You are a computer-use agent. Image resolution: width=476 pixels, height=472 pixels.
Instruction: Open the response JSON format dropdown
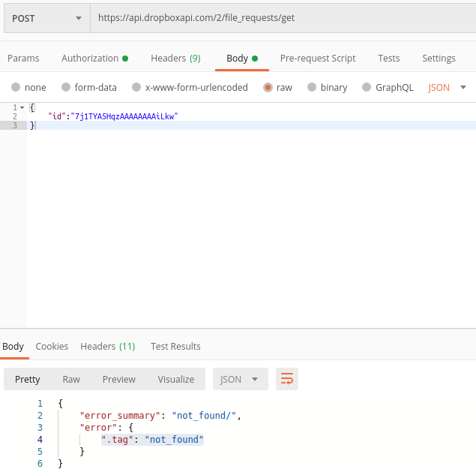[x=240, y=379]
